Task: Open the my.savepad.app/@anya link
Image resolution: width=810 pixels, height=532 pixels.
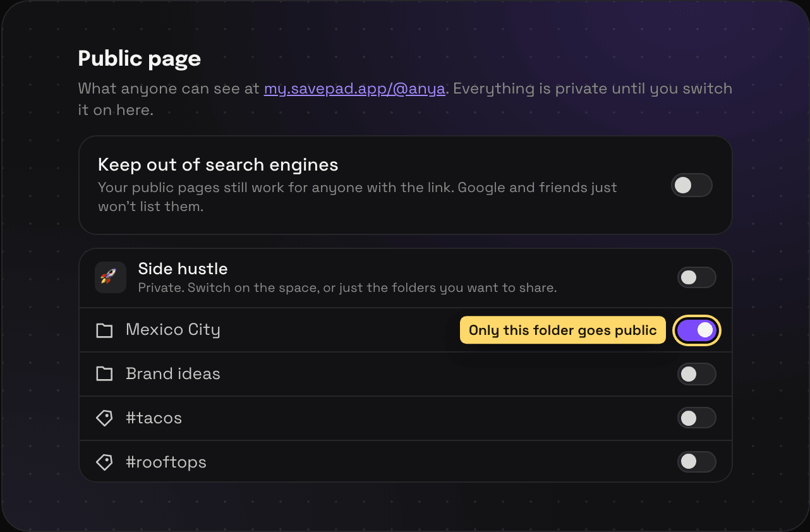Action: [x=355, y=88]
